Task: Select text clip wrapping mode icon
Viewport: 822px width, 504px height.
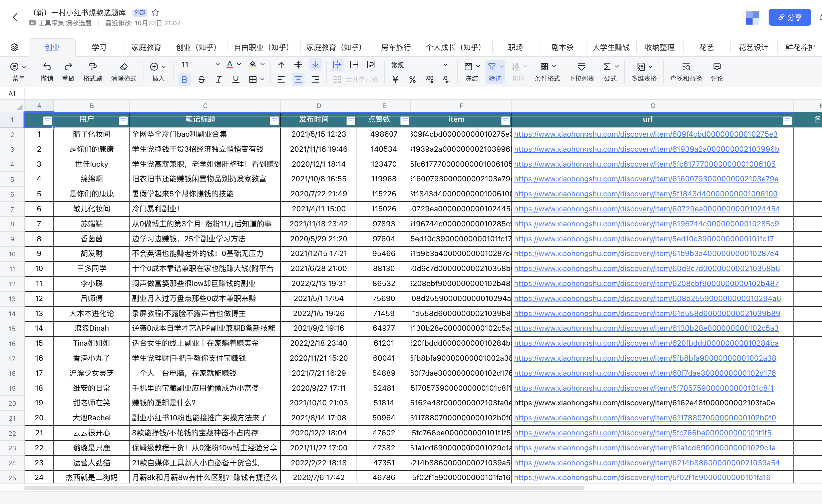Action: click(354, 65)
